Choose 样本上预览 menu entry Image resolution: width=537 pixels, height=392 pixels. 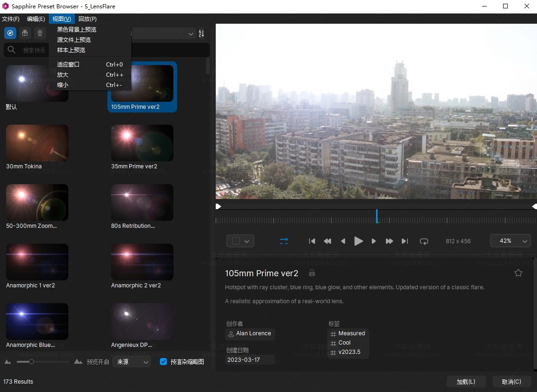(90, 50)
